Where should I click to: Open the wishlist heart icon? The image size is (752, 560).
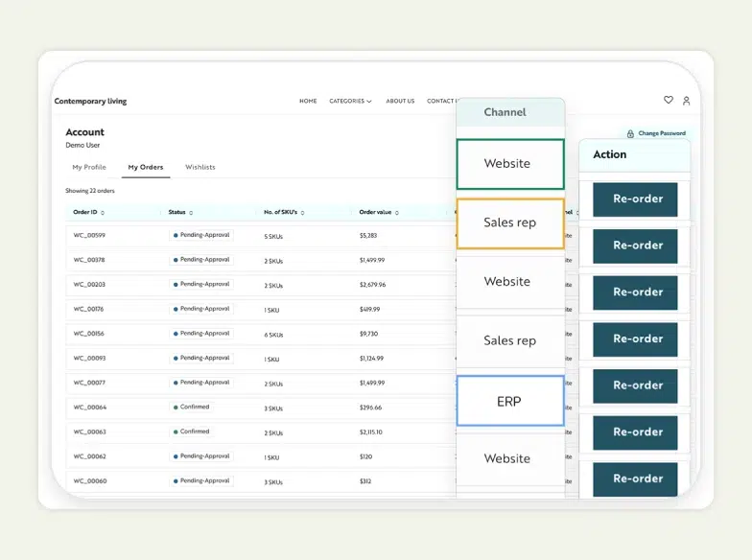click(x=669, y=100)
